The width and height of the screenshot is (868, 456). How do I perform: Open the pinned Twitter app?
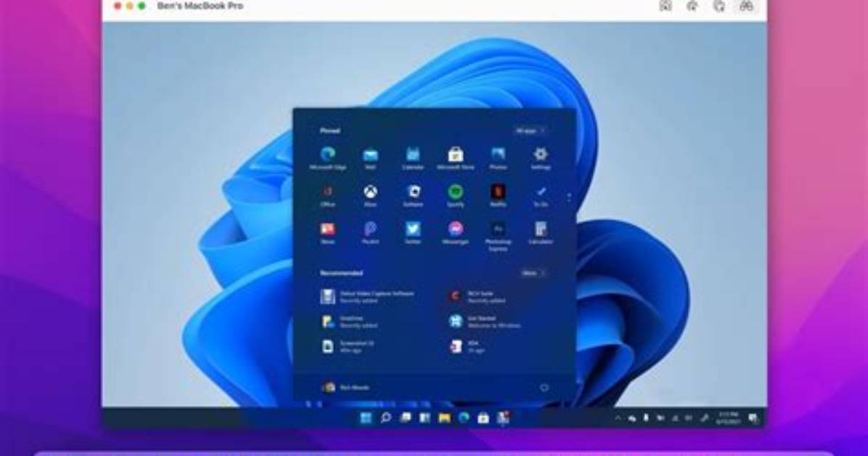click(x=413, y=232)
